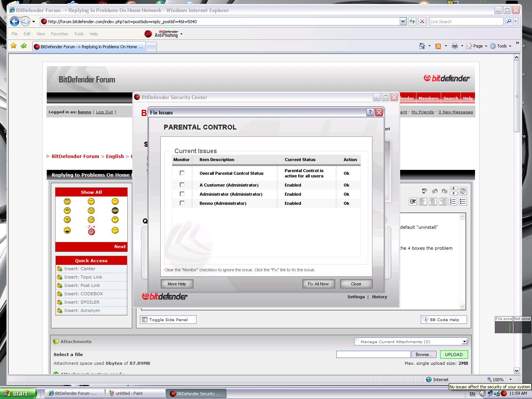Stop loading with the red X icon
Screen dimensions: 532x399
422,22
